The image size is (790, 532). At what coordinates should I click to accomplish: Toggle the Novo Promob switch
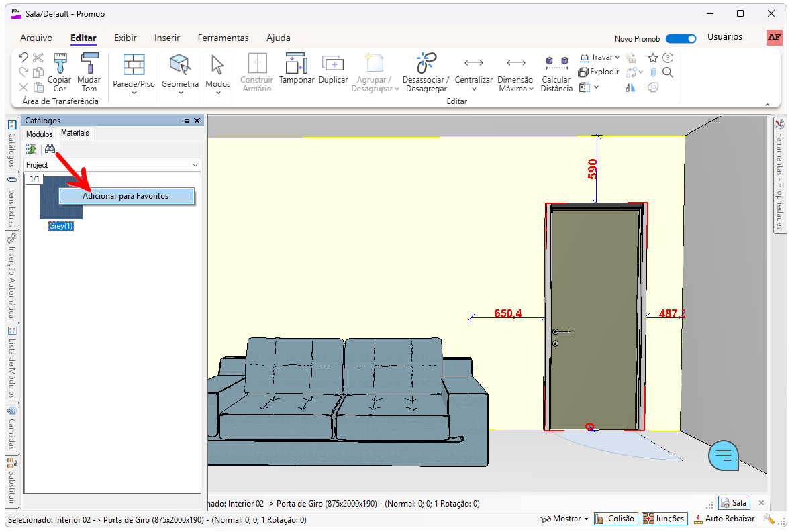point(681,38)
